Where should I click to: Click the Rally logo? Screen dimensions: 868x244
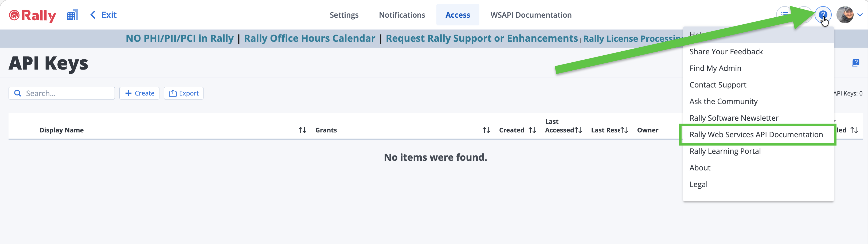tap(32, 15)
